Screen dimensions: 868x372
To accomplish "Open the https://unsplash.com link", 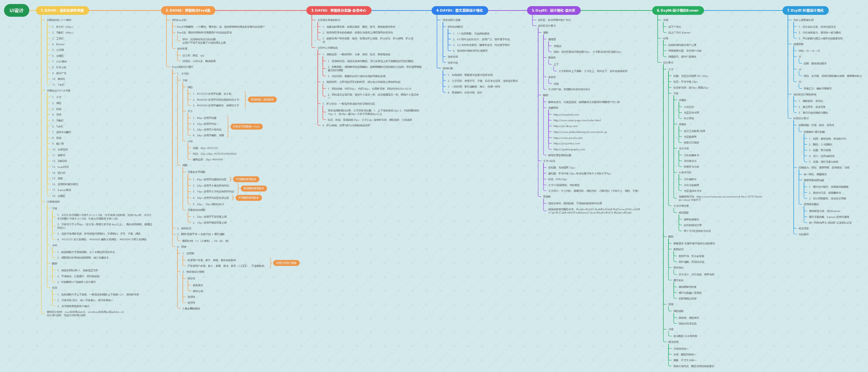I will pos(566,115).
